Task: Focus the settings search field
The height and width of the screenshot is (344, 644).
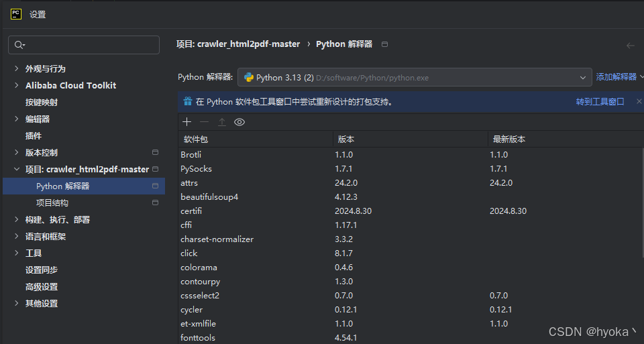Action: coord(84,45)
